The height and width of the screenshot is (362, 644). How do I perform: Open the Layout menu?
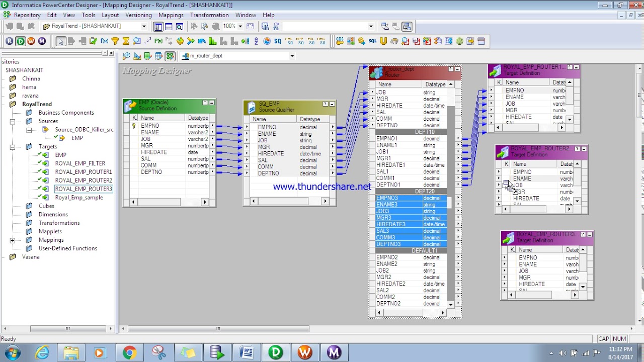[x=110, y=15]
